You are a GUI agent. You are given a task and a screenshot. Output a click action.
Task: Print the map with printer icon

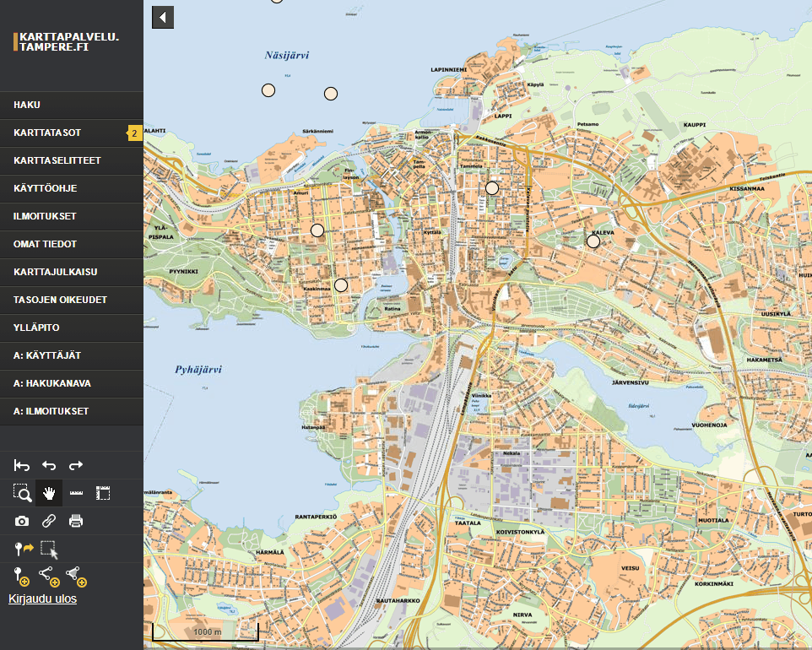(76, 521)
